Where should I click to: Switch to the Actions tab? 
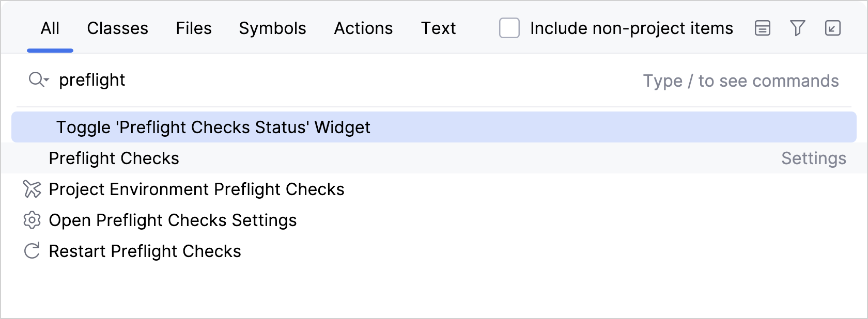(x=363, y=28)
